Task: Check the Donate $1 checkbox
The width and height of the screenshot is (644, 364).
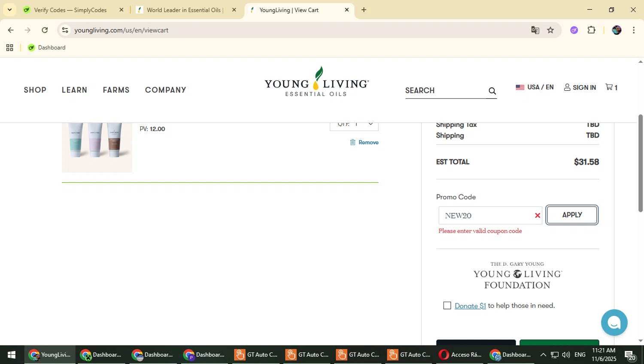Action: point(447,306)
